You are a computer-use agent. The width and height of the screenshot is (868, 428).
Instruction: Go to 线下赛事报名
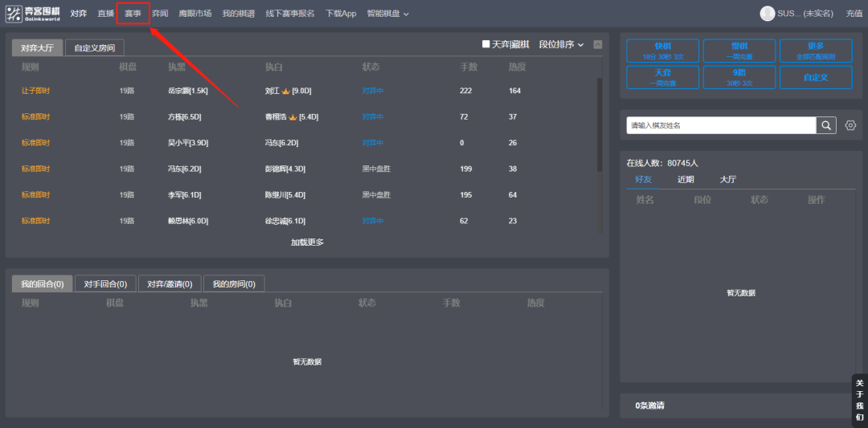(x=289, y=14)
